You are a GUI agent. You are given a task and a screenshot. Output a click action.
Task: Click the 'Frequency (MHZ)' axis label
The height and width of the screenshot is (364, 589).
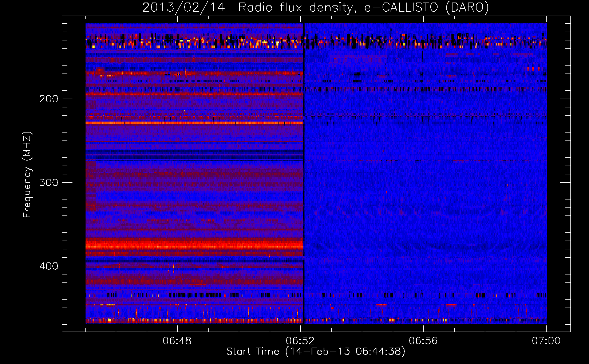[27, 174]
